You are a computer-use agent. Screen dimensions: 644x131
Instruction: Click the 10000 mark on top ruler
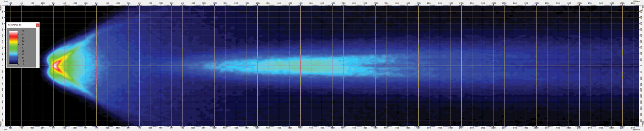215,3
